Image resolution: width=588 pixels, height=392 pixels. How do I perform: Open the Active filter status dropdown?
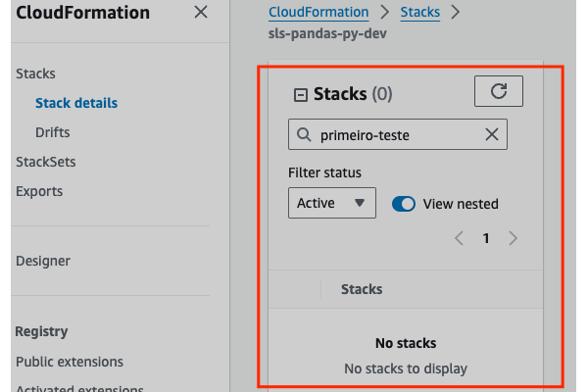[332, 203]
